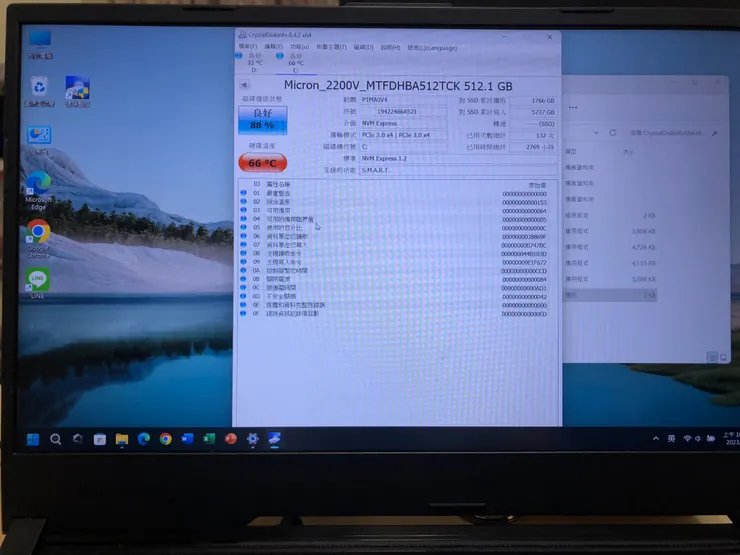
Task: Click raw value 000000000000ED in row 0F
Action: click(x=524, y=314)
